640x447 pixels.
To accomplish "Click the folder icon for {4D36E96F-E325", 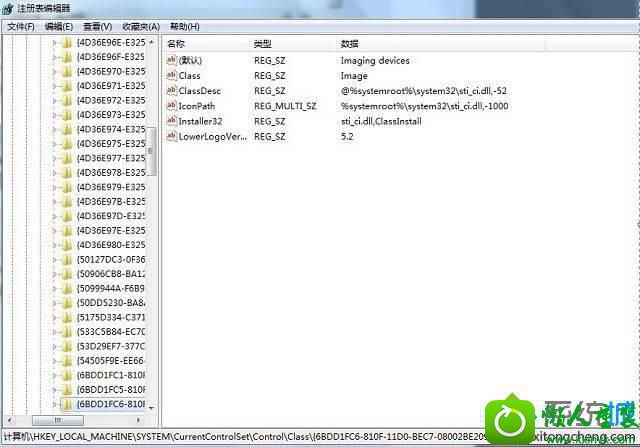I will tap(67, 57).
